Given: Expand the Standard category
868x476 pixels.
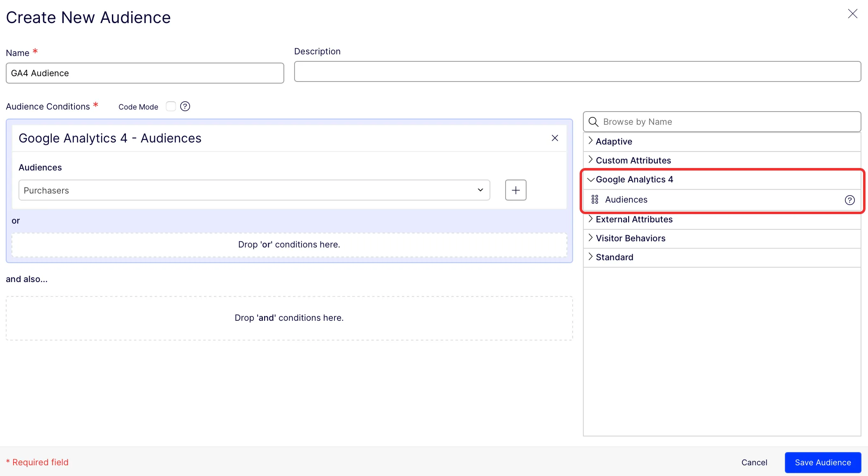Looking at the screenshot, I should click(x=722, y=257).
